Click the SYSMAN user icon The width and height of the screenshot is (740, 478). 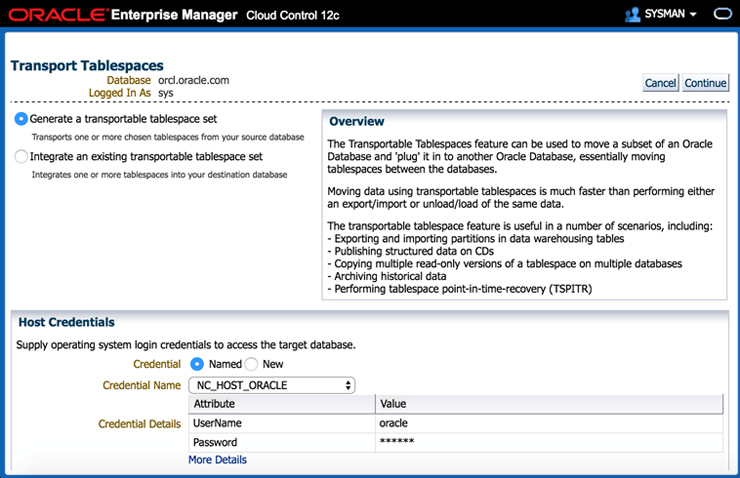coord(632,15)
